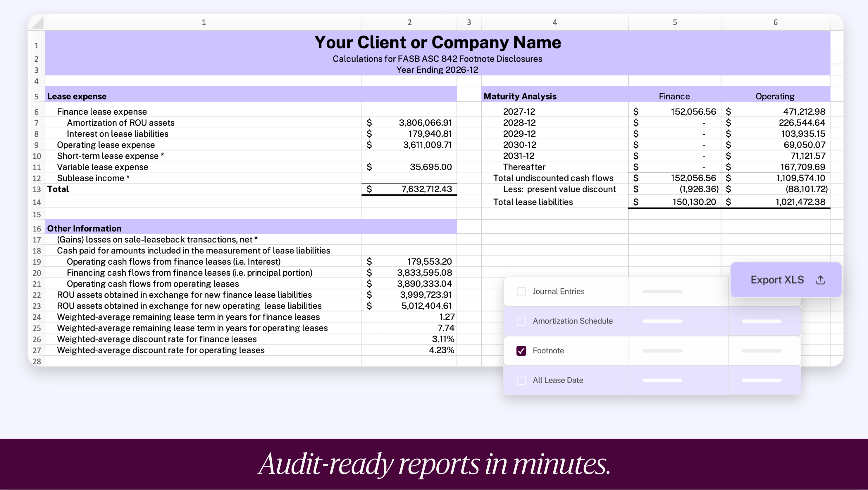
Task: Click the Maturity Analysis header cell
Action: 520,97
